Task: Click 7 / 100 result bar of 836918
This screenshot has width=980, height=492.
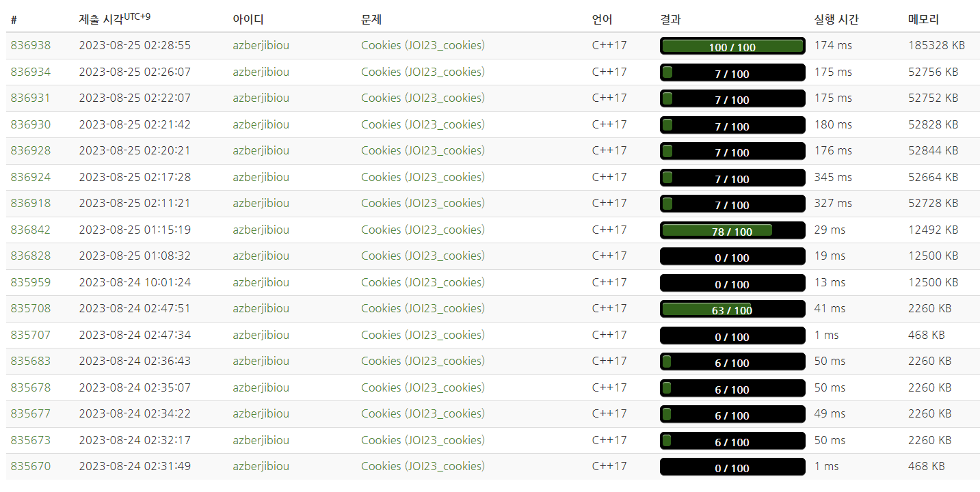Action: [x=732, y=204]
